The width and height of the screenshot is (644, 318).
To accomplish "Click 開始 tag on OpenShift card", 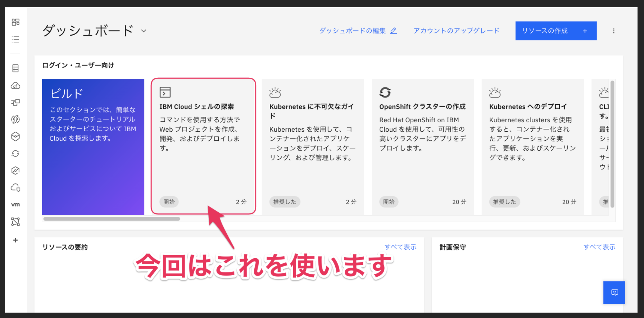I will pyautogui.click(x=389, y=202).
